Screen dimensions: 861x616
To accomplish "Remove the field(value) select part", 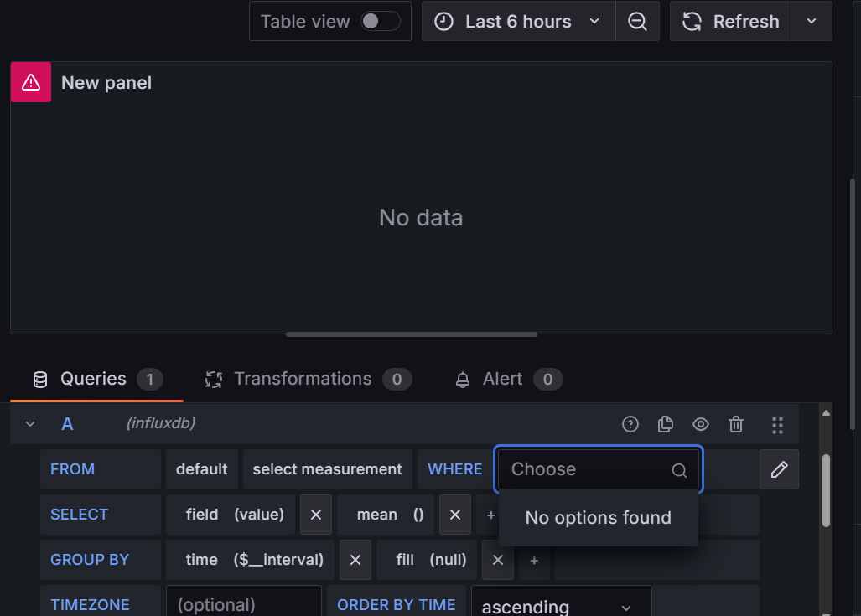I will tap(316, 515).
